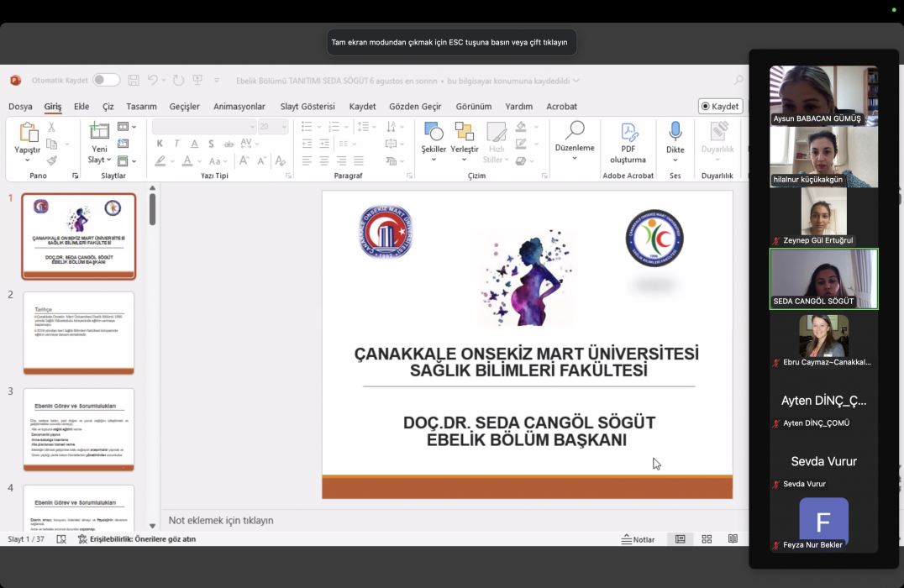Screen dimensions: 904x588
Task: Decrease the font size
Action: (261, 160)
